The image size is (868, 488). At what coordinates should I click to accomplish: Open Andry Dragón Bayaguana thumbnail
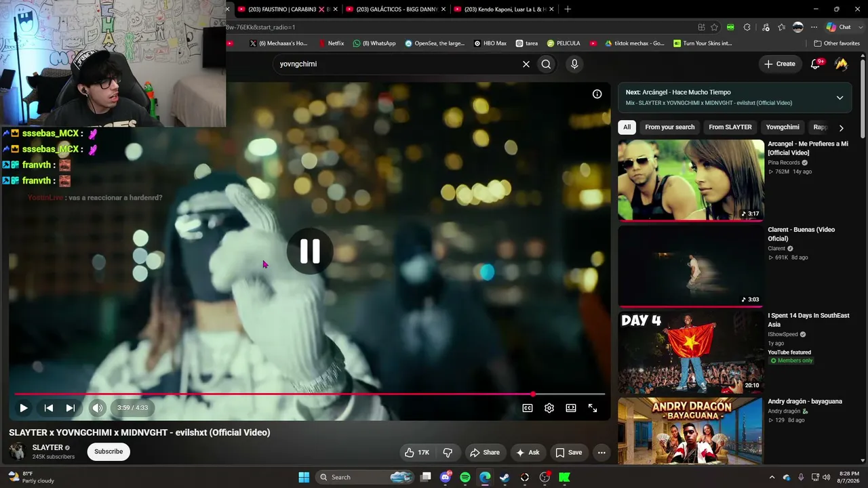tap(691, 431)
